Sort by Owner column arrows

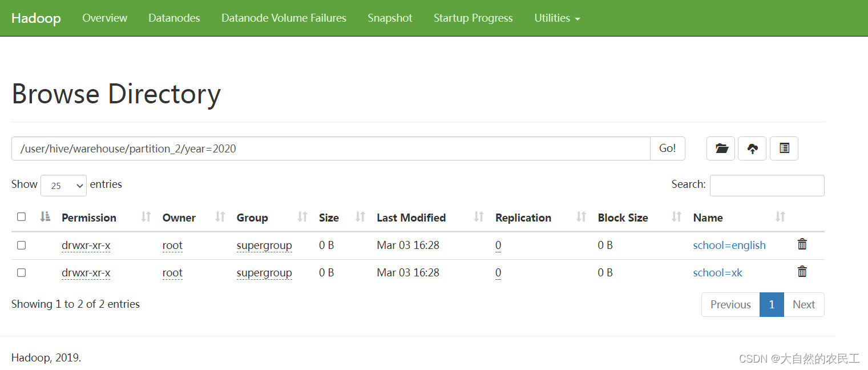220,217
